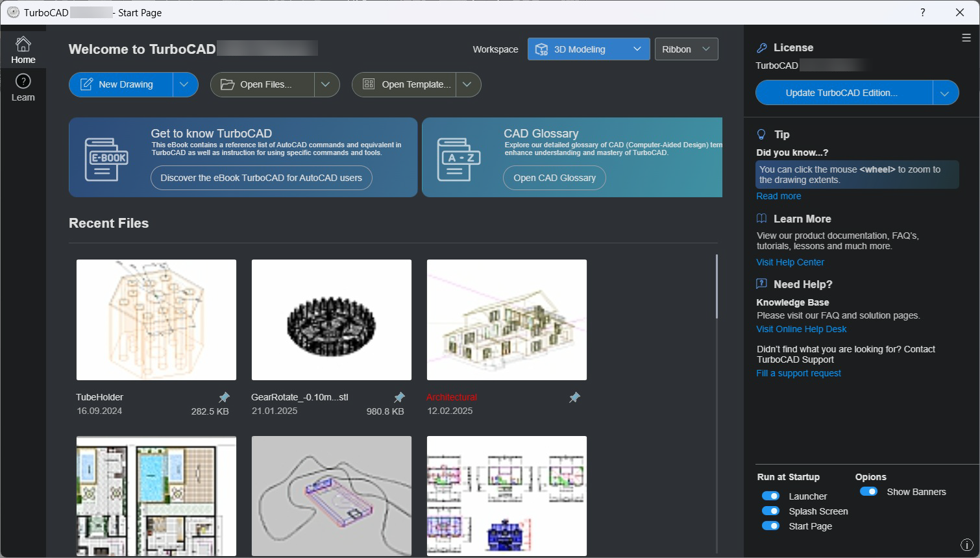Pin the TubeHolder recent file
The image size is (980, 558).
[x=224, y=397]
